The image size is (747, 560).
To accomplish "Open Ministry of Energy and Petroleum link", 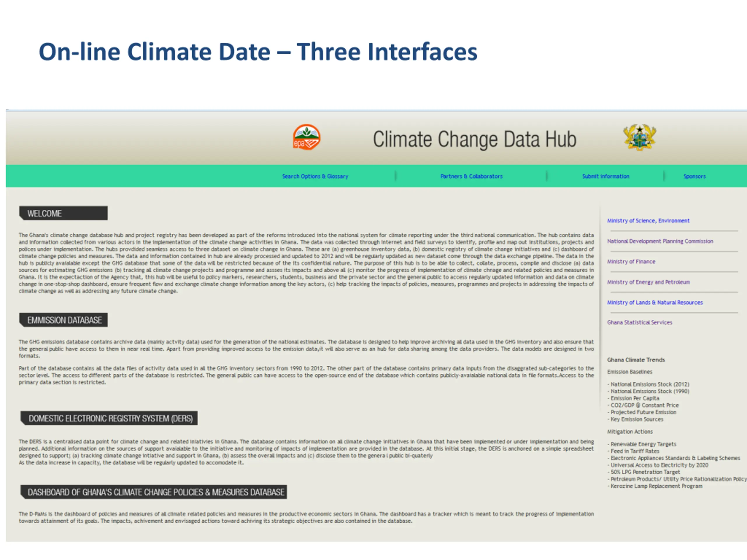I will (x=648, y=282).
